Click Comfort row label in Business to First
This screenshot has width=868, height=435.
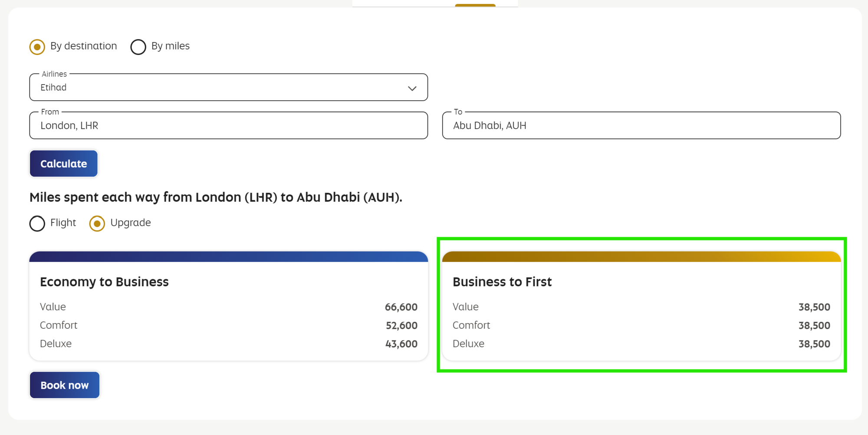[x=471, y=325]
